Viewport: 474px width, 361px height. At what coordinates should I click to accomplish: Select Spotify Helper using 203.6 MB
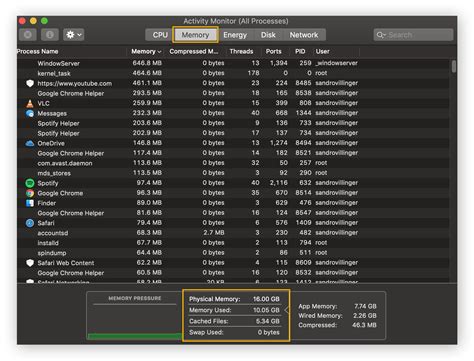click(58, 123)
